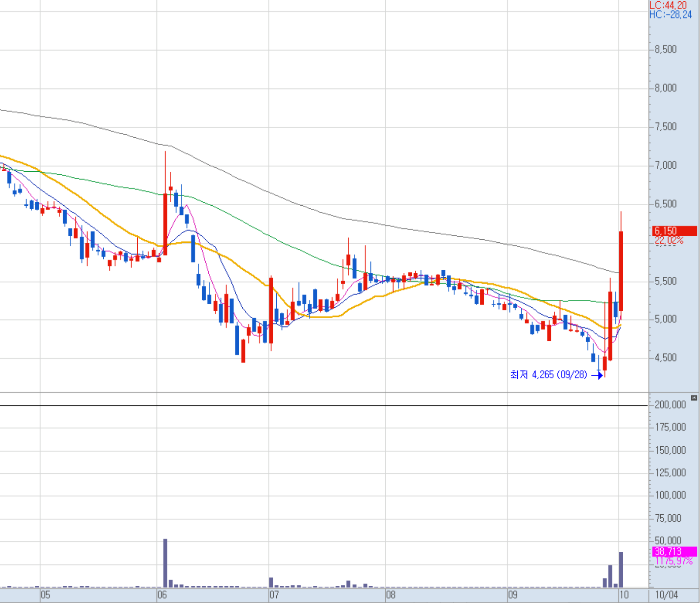Close the volume panel with its X icon
The width and height of the screenshot is (700, 603).
point(694,398)
